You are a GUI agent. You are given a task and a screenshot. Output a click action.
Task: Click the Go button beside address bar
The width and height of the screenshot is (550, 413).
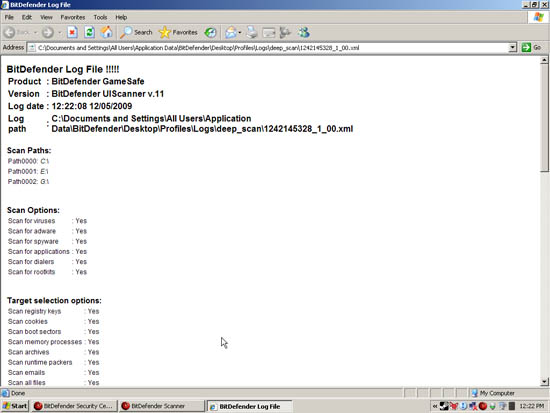tap(531, 47)
